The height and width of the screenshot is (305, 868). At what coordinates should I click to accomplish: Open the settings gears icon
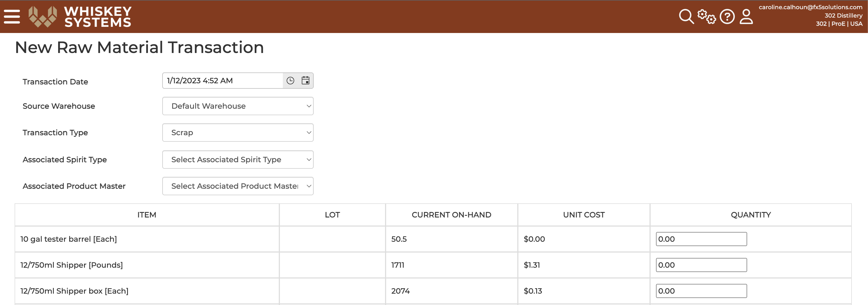tap(707, 16)
